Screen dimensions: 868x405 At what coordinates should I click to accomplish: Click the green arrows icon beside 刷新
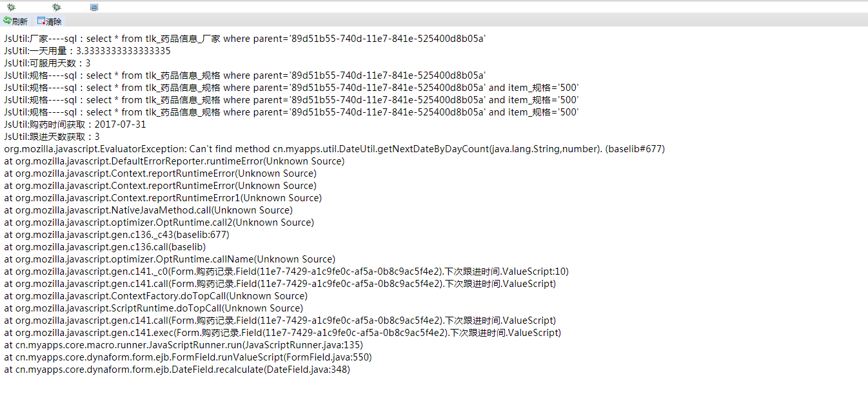[x=7, y=21]
